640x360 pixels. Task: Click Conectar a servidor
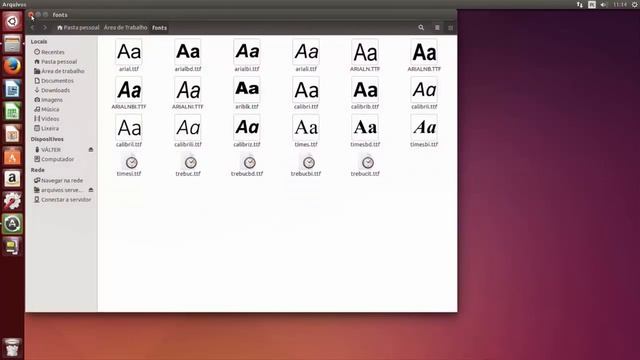point(61,200)
